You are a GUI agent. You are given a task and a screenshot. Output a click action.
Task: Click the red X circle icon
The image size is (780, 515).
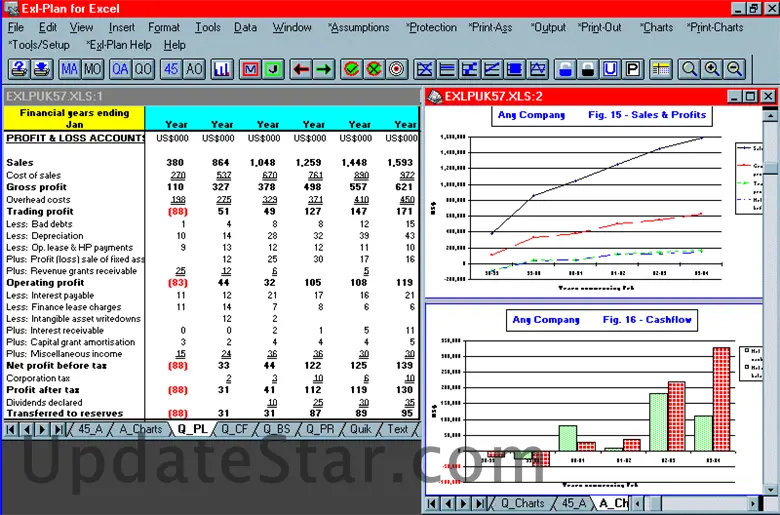(x=374, y=69)
